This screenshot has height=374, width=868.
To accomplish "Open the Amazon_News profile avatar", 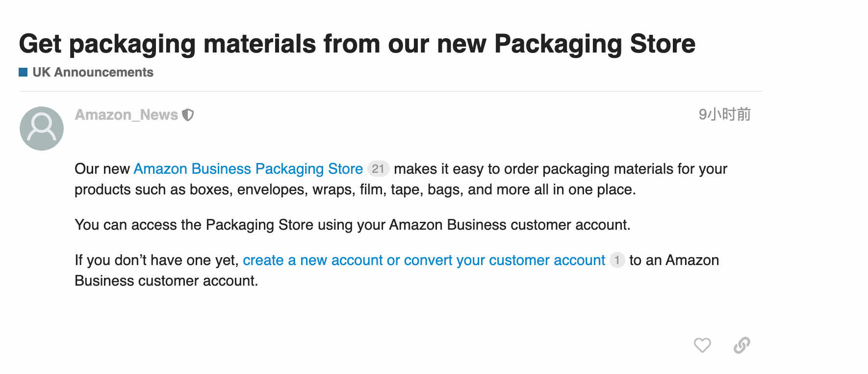I will 42,129.
